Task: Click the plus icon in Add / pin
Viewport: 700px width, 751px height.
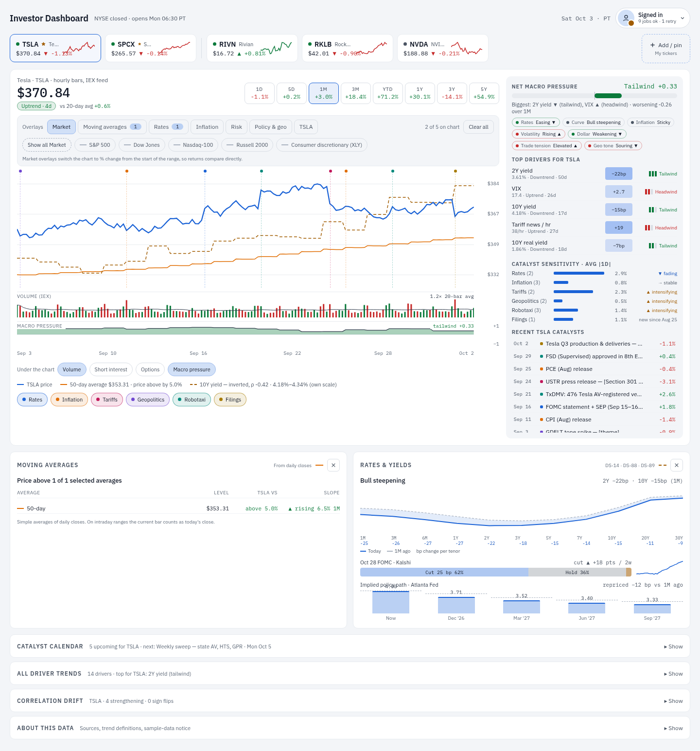Action: pos(652,45)
